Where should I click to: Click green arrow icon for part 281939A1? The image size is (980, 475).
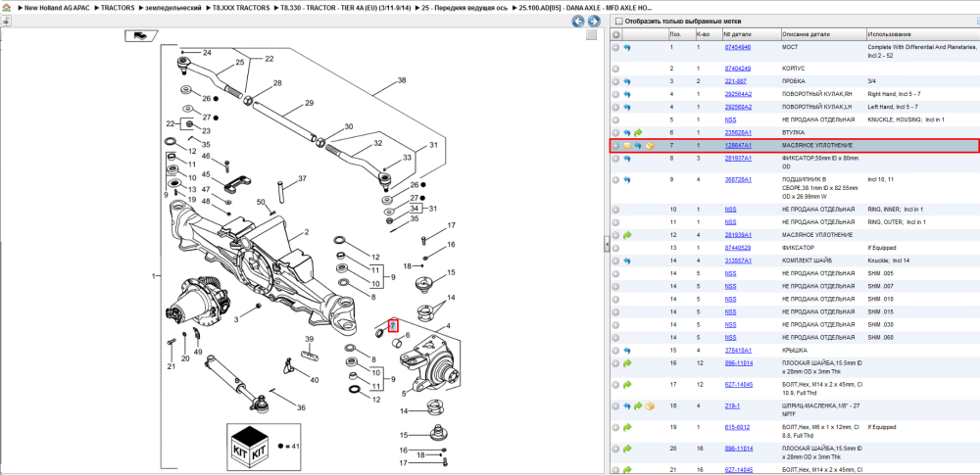(627, 235)
